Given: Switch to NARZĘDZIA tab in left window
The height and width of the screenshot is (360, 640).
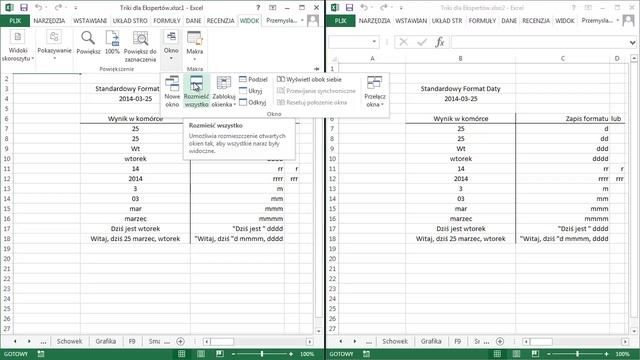Looking at the screenshot, I should click(x=49, y=21).
